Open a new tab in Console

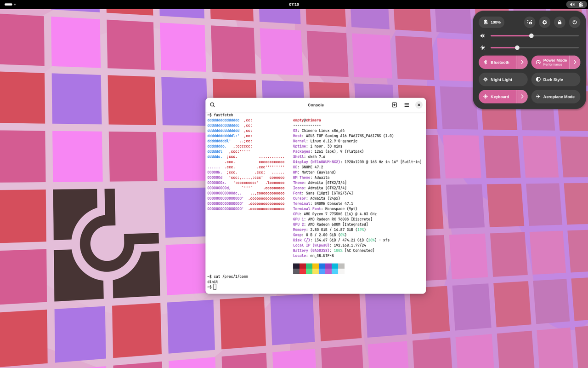point(394,105)
